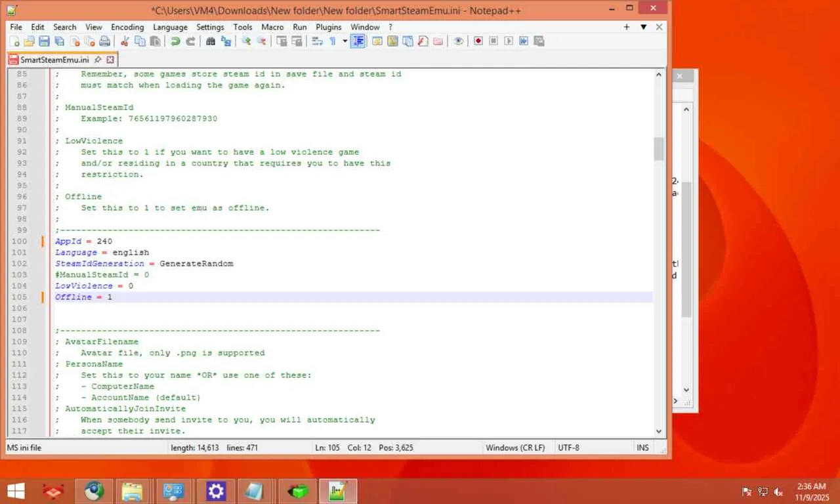The image size is (840, 504).
Task: Open the Settings menu
Action: coord(210,27)
